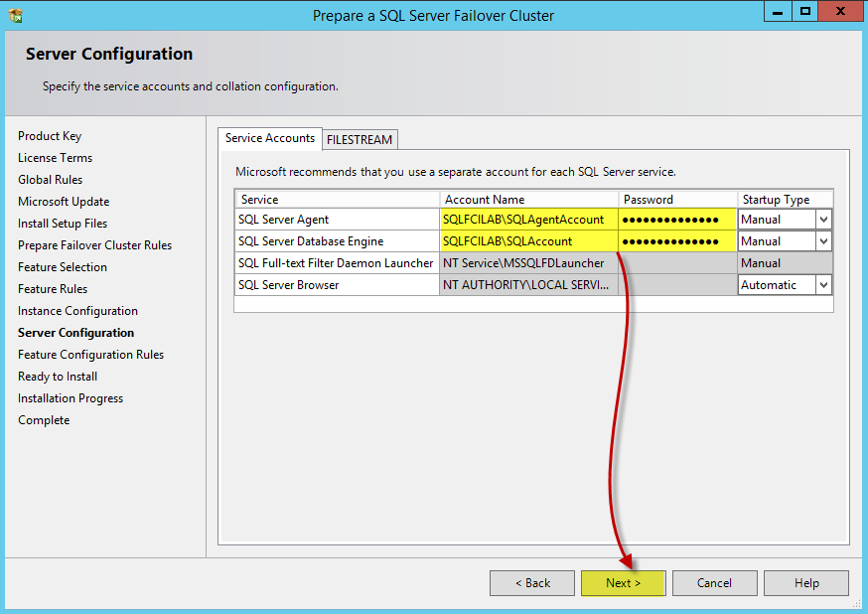Select the Service Accounts tab

tap(269, 138)
